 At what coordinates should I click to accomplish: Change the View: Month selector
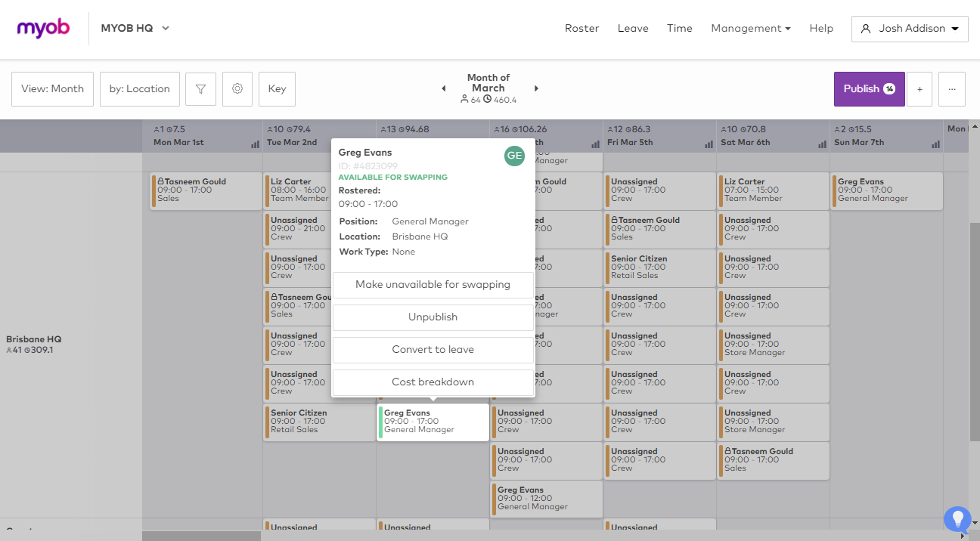tap(52, 89)
